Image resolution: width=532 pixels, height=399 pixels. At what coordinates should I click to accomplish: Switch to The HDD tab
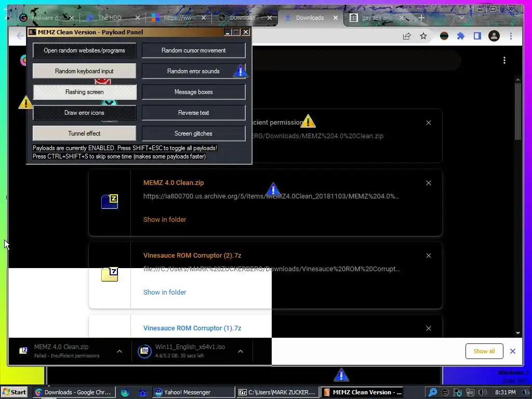click(x=109, y=18)
